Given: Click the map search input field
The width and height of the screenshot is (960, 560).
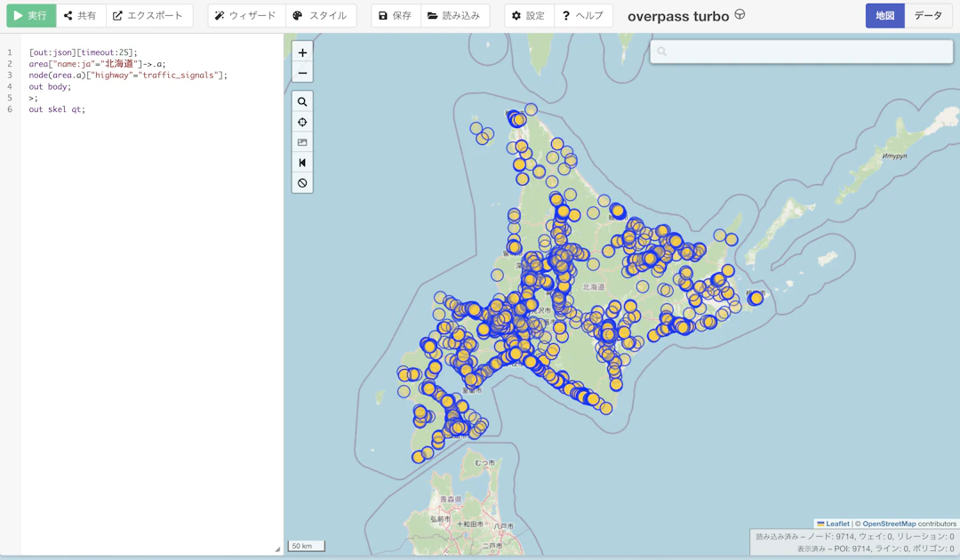Looking at the screenshot, I should (809, 52).
